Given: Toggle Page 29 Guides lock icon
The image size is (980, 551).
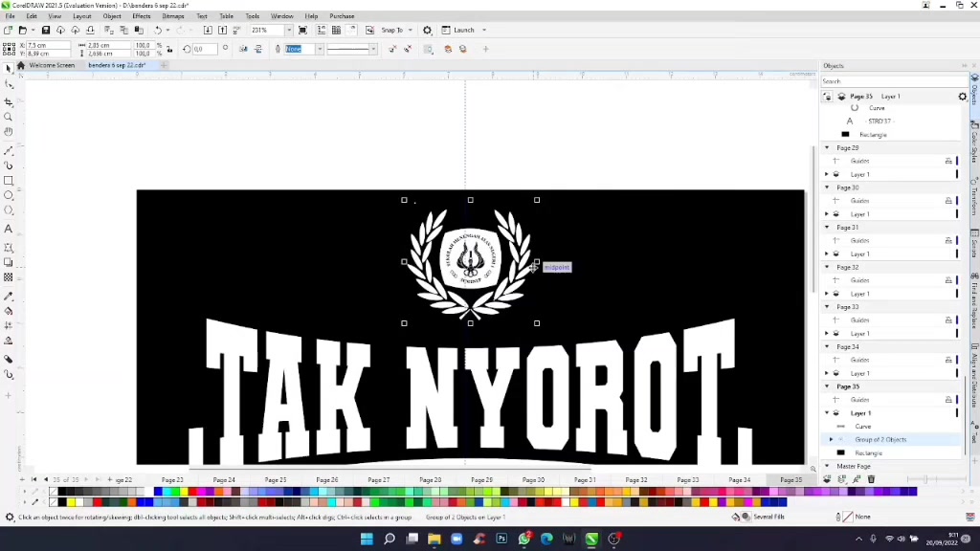Looking at the screenshot, I should pyautogui.click(x=948, y=161).
